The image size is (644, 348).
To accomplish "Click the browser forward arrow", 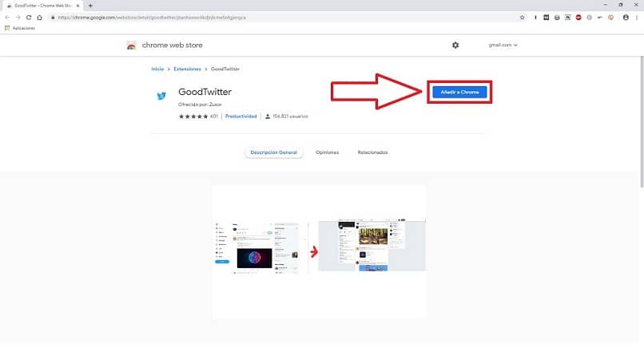I will coord(18,18).
